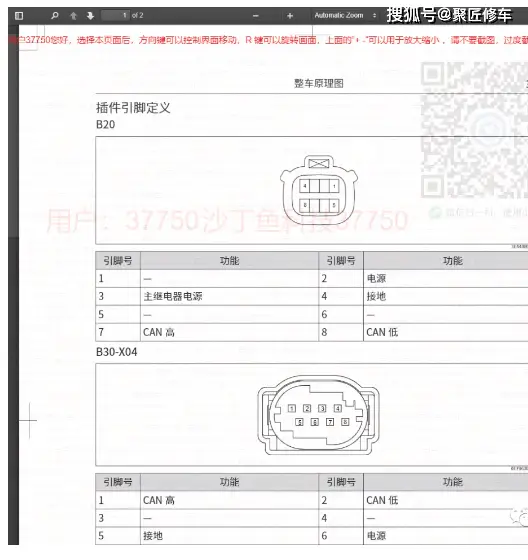Toggle the PDF viewer sidebar
The height and width of the screenshot is (560, 528).
tap(19, 16)
